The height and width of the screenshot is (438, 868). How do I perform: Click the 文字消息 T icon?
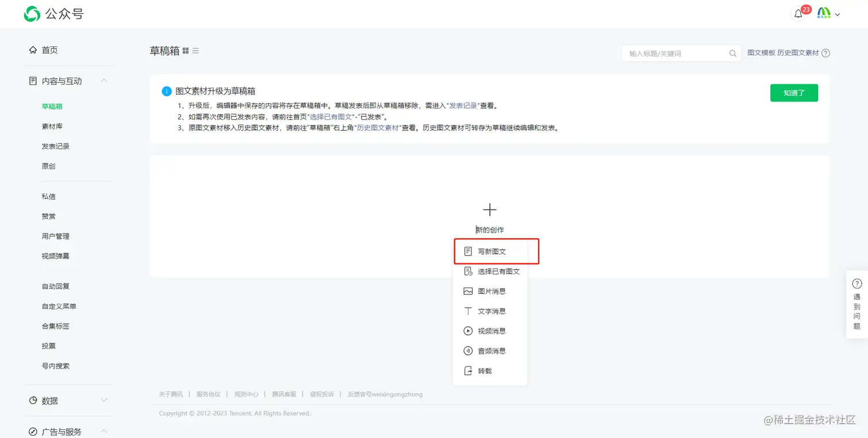(468, 311)
